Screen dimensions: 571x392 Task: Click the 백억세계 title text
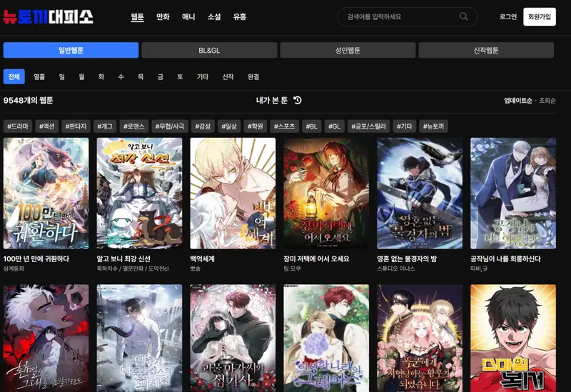[203, 258]
